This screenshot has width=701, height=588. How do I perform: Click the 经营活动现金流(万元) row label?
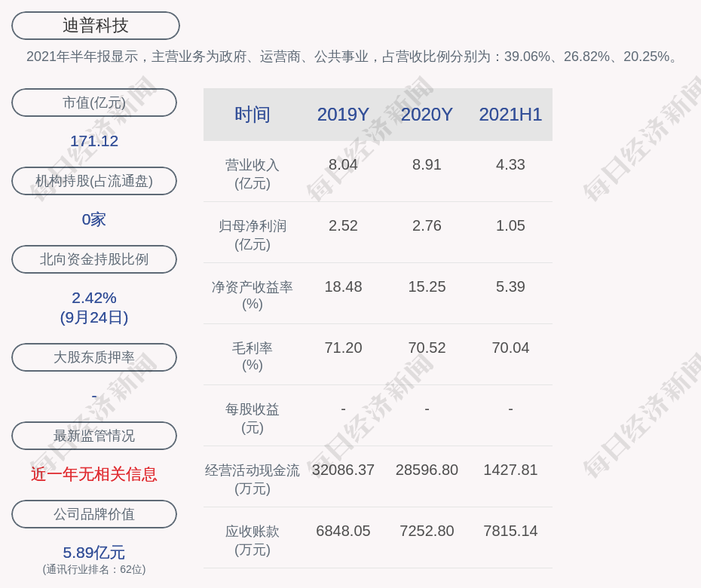pyautogui.click(x=253, y=479)
